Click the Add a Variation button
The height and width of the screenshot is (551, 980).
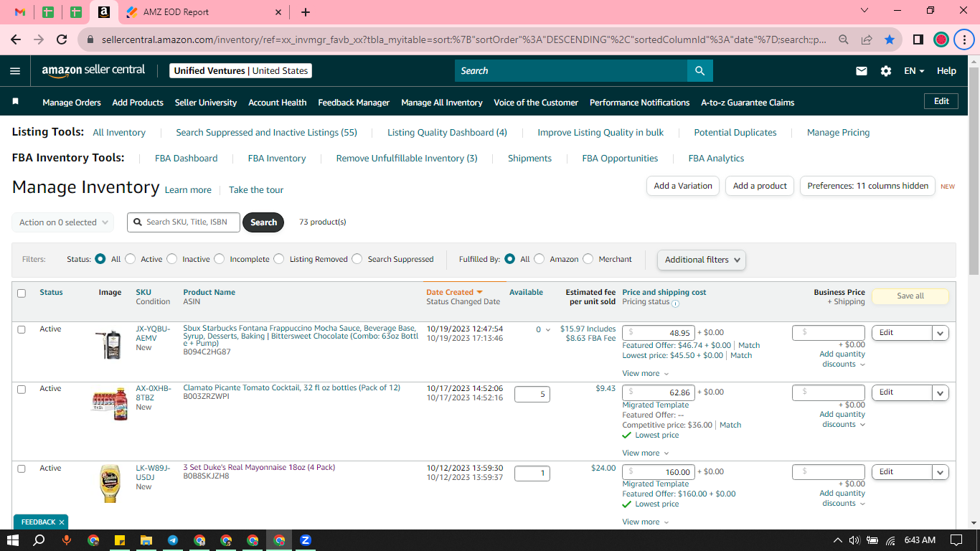(683, 186)
